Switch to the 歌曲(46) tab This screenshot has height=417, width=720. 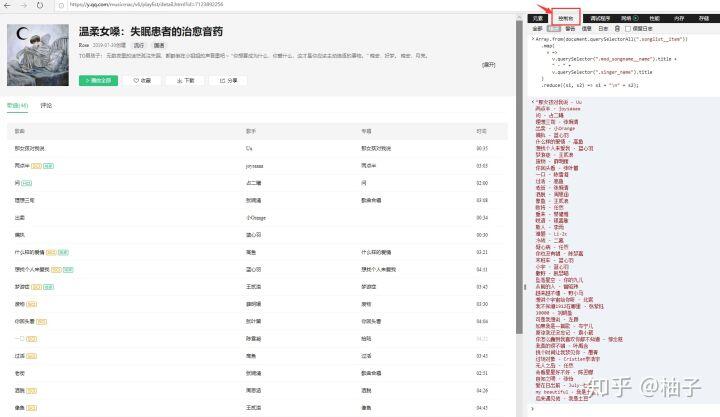[17, 106]
